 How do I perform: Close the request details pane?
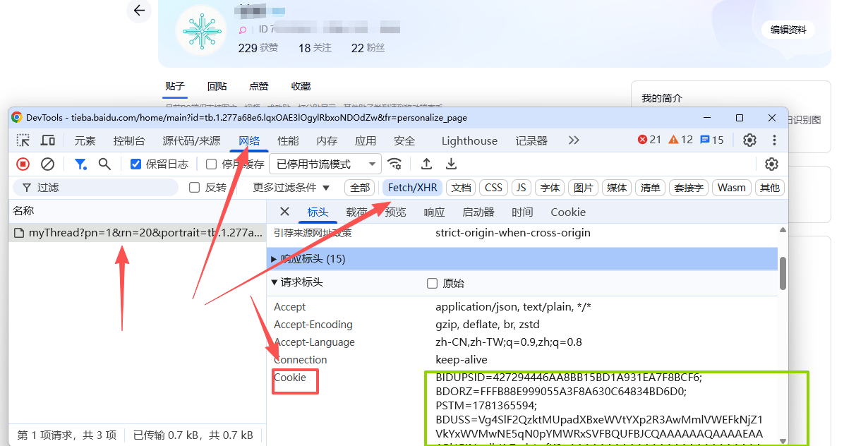point(284,212)
